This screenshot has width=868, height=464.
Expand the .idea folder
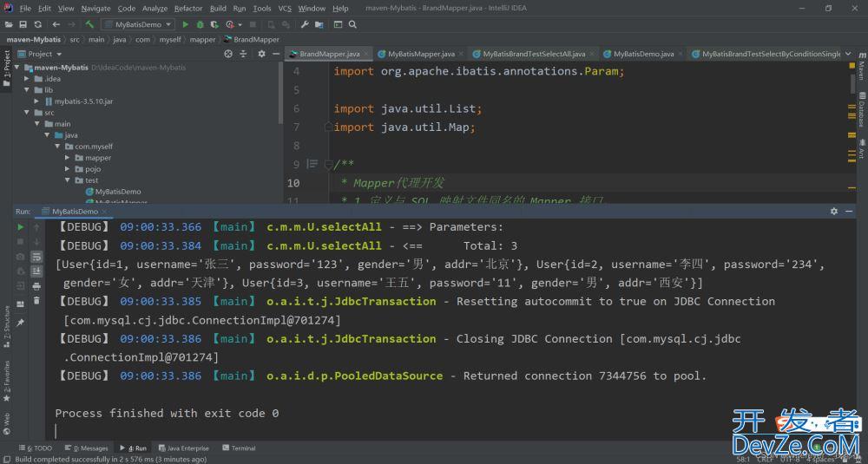click(27, 79)
